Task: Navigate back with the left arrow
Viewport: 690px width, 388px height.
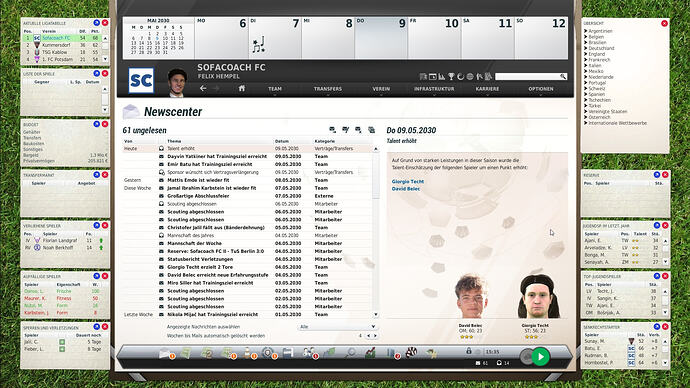Action: tap(203, 88)
